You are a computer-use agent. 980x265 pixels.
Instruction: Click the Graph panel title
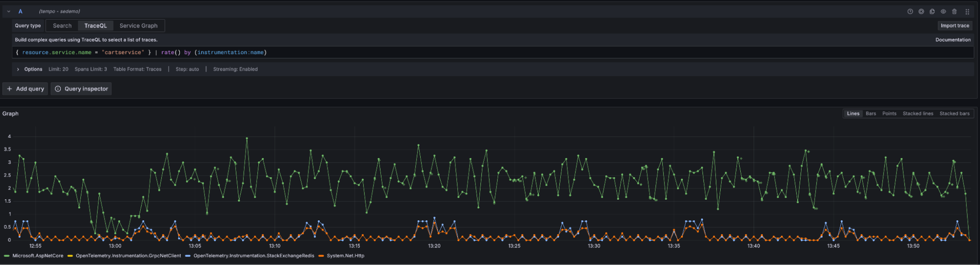10,113
